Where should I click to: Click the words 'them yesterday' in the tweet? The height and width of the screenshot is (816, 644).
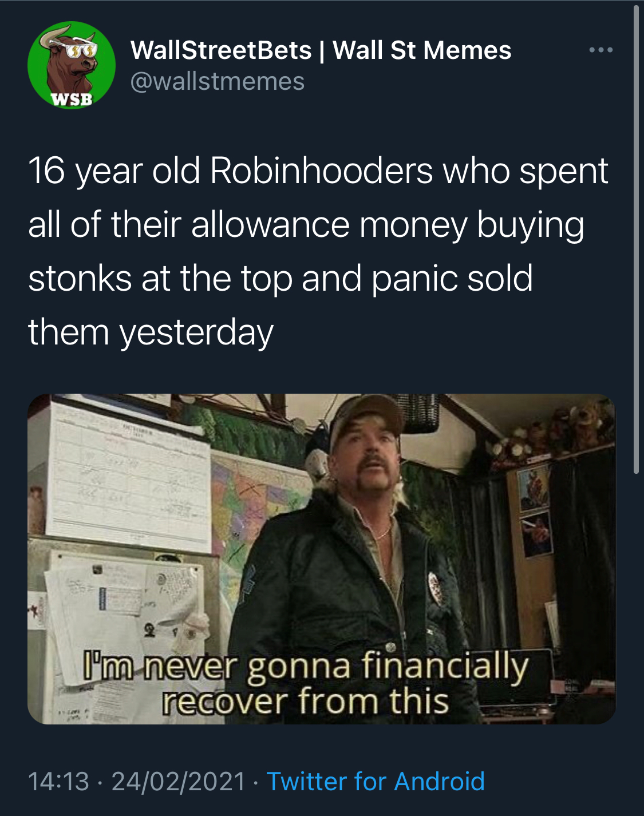click(x=151, y=332)
